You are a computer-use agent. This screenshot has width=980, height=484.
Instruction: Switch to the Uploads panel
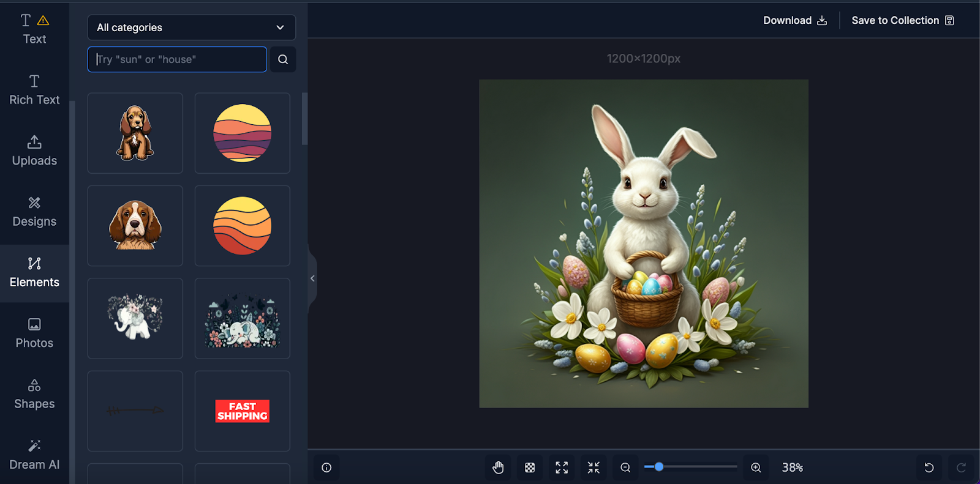(34, 151)
